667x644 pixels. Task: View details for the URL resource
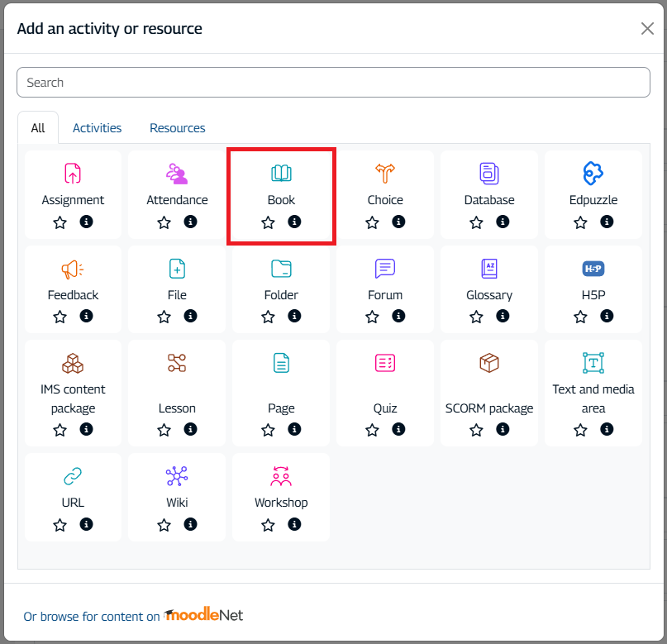(x=86, y=524)
